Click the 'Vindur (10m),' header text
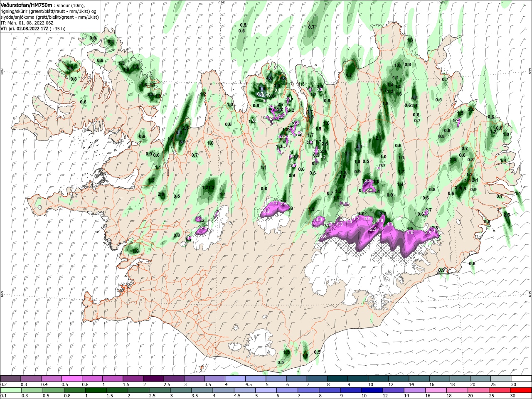The height and width of the screenshot is (399, 532). [x=70, y=5]
